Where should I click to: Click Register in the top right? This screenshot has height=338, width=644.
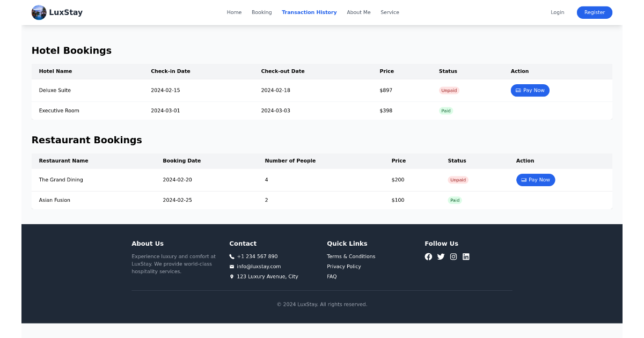[x=594, y=12]
